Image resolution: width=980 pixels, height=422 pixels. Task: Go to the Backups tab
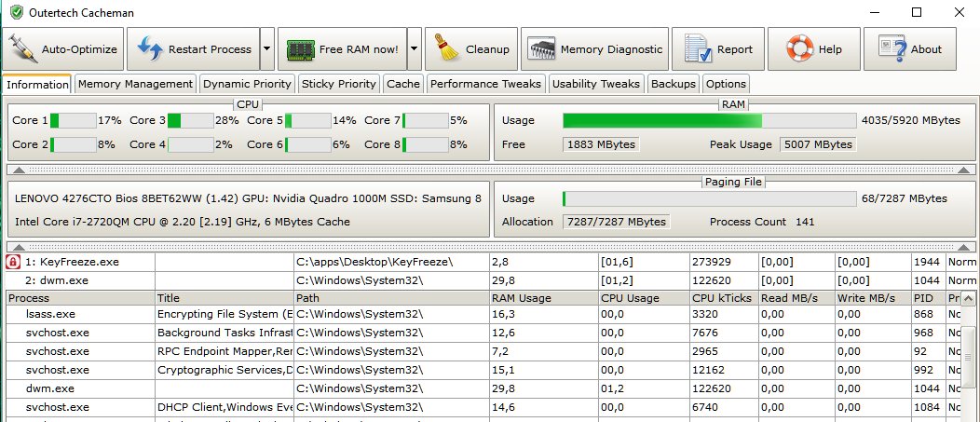click(x=673, y=84)
